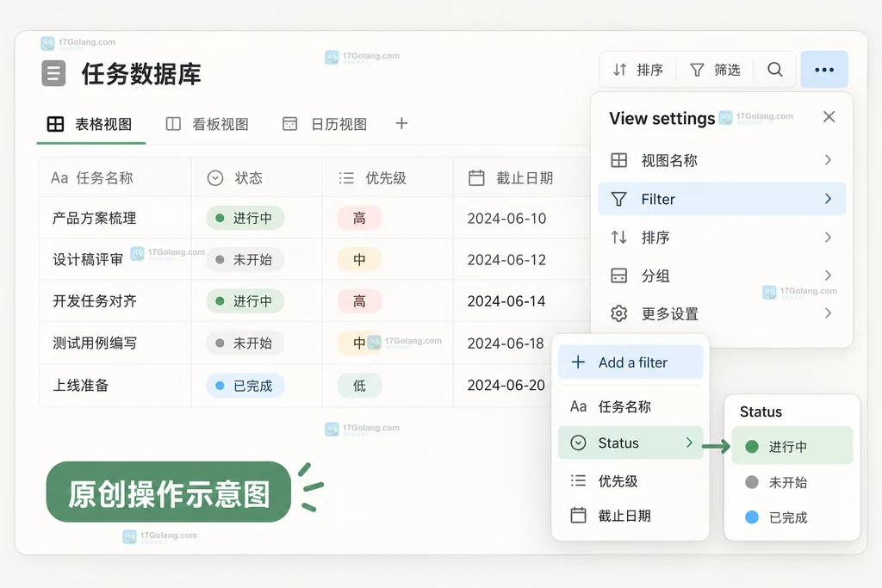This screenshot has height=588, width=882.
Task: Expand the 视图名称 chevron arrow
Action: pyautogui.click(x=828, y=160)
